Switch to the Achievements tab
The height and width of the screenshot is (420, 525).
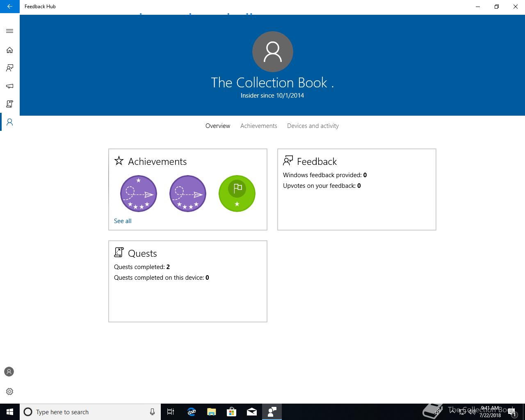pos(259,126)
